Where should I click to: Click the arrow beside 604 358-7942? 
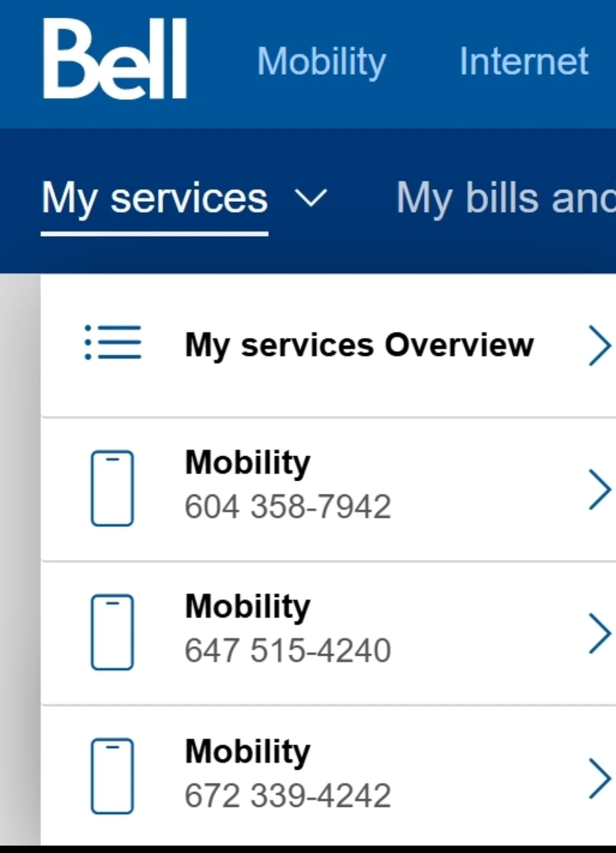coord(599,489)
